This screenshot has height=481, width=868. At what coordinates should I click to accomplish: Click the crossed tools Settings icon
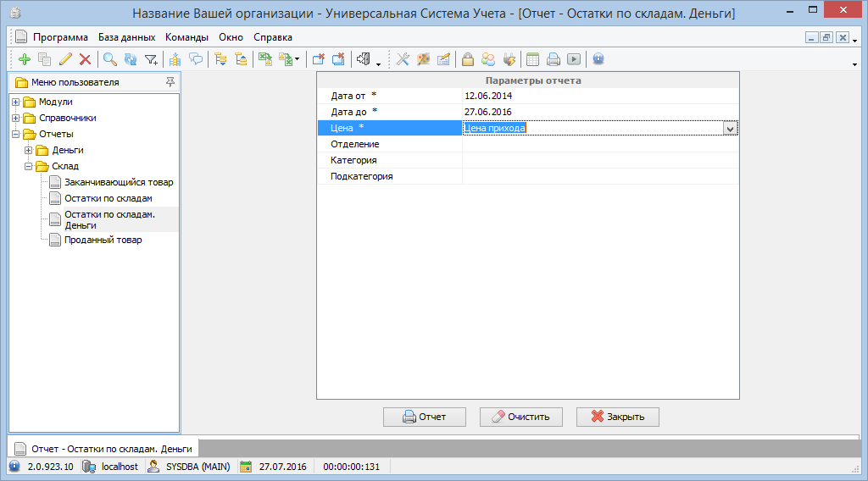click(x=403, y=59)
